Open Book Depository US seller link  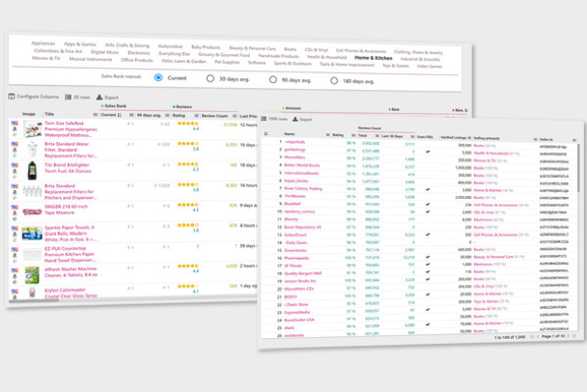tap(302, 227)
